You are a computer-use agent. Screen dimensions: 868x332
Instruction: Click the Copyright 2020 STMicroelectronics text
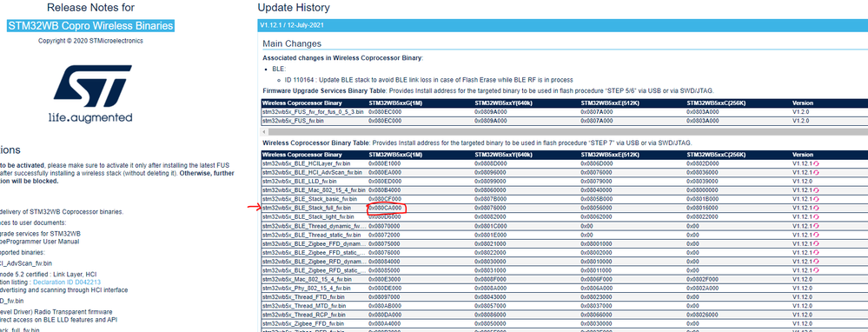tap(90, 41)
